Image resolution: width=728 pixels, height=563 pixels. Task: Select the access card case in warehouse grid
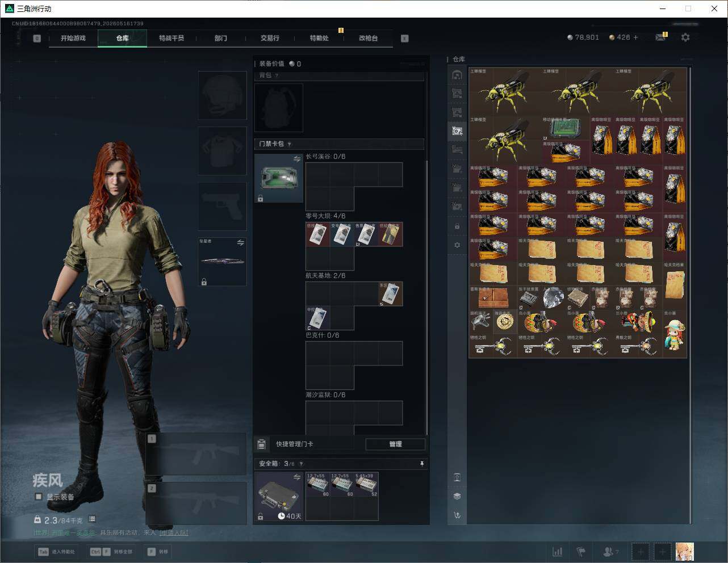coord(565,128)
